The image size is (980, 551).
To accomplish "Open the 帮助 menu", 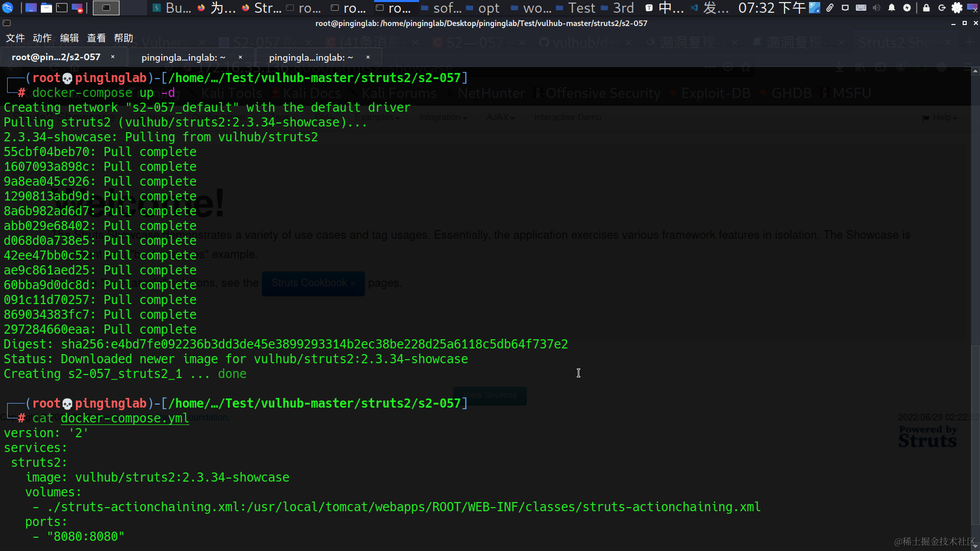I will (124, 38).
